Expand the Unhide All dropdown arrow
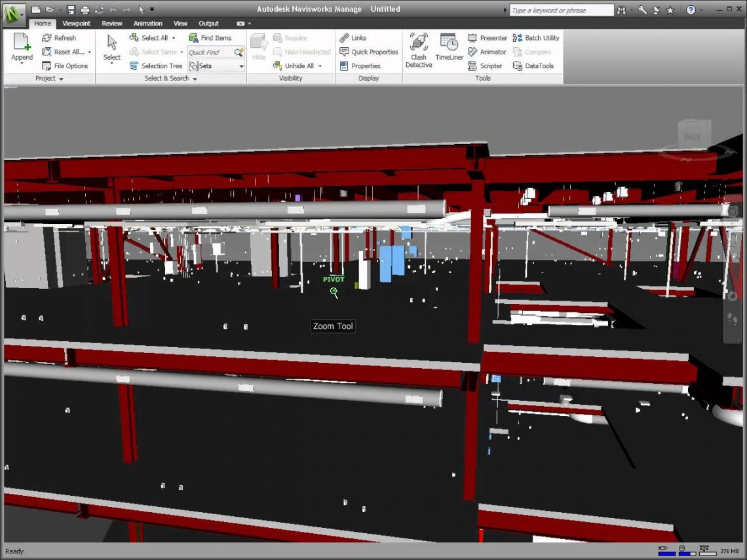The height and width of the screenshot is (560, 747). pyautogui.click(x=320, y=66)
